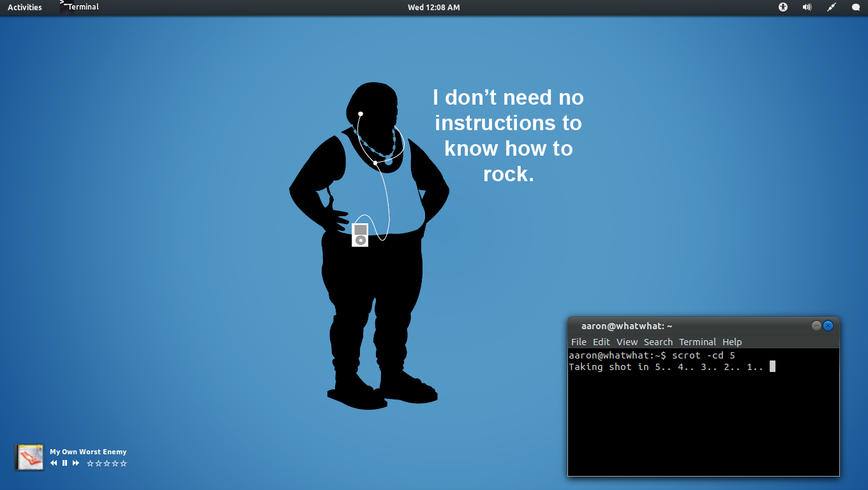
Task: Rate the song two stars
Action: pyautogui.click(x=98, y=463)
